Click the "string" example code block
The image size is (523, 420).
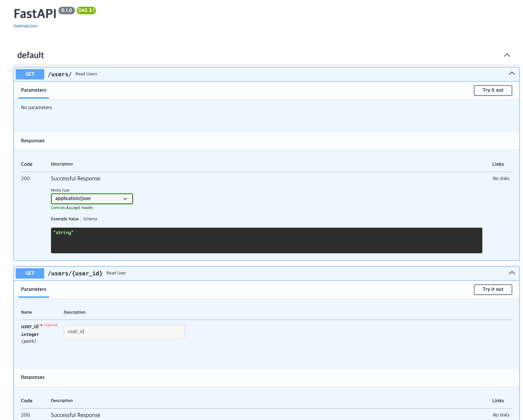point(267,240)
